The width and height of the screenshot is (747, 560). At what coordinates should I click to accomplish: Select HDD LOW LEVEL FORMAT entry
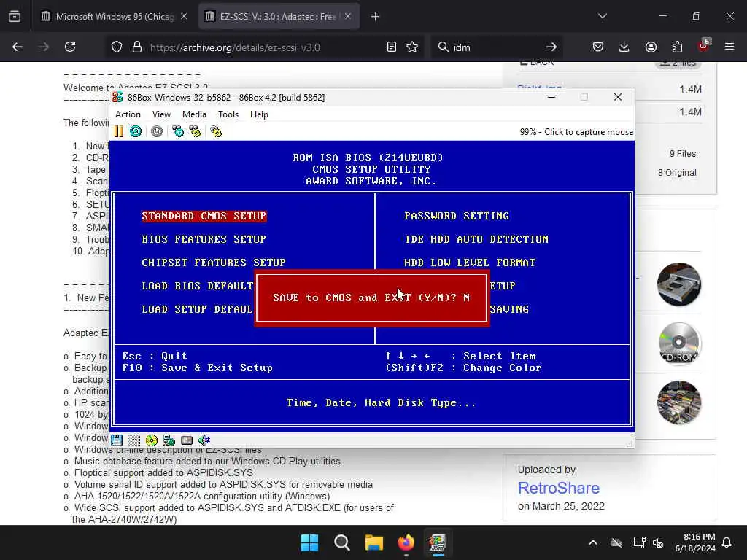pos(470,262)
